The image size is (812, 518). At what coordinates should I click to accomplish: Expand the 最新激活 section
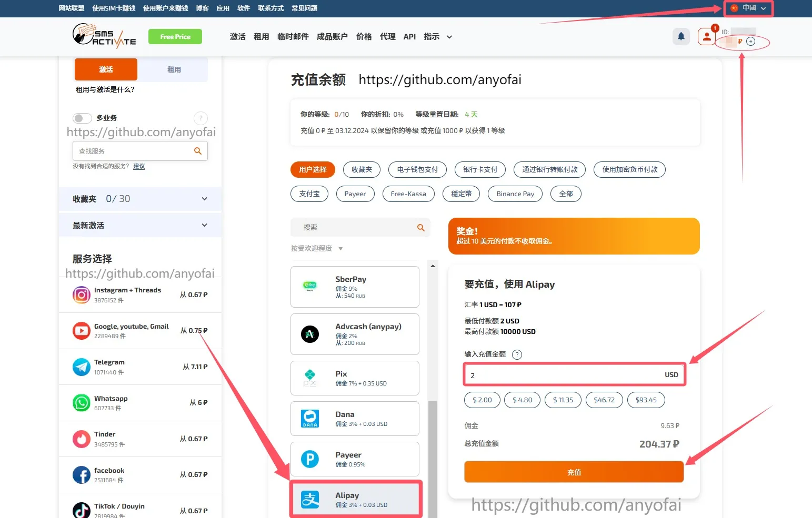[x=204, y=225]
